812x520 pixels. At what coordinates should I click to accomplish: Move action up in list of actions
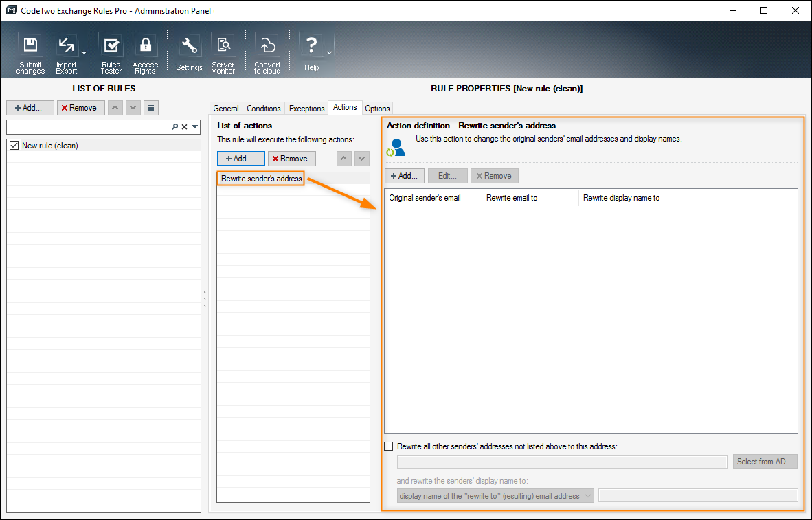pyautogui.click(x=344, y=159)
